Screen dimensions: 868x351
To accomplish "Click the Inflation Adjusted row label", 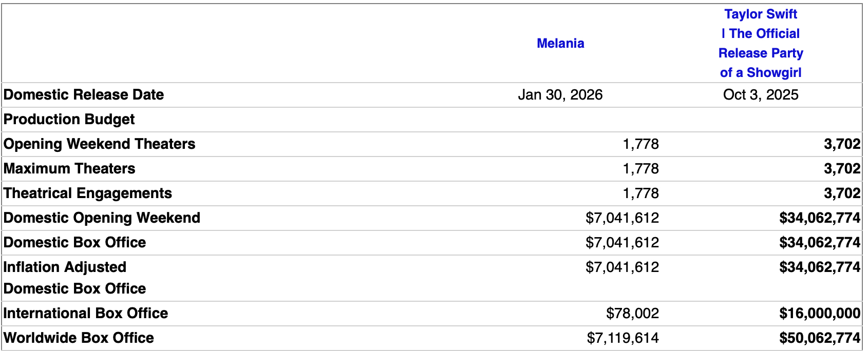I will tap(65, 267).
